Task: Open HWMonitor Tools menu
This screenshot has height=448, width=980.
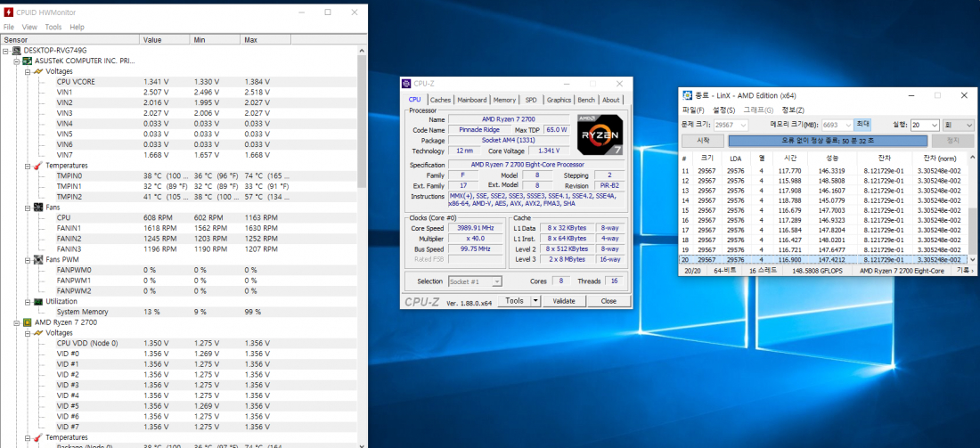Action: coord(53,28)
